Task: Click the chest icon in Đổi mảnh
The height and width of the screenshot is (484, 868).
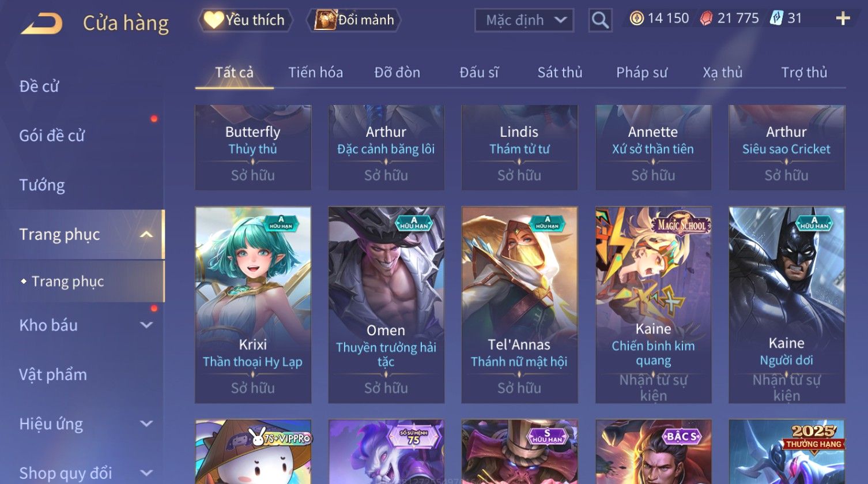Action: click(x=326, y=20)
